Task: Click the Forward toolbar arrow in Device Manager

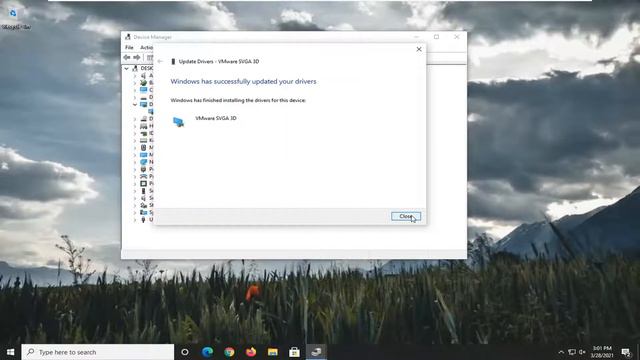Action: pyautogui.click(x=137, y=58)
